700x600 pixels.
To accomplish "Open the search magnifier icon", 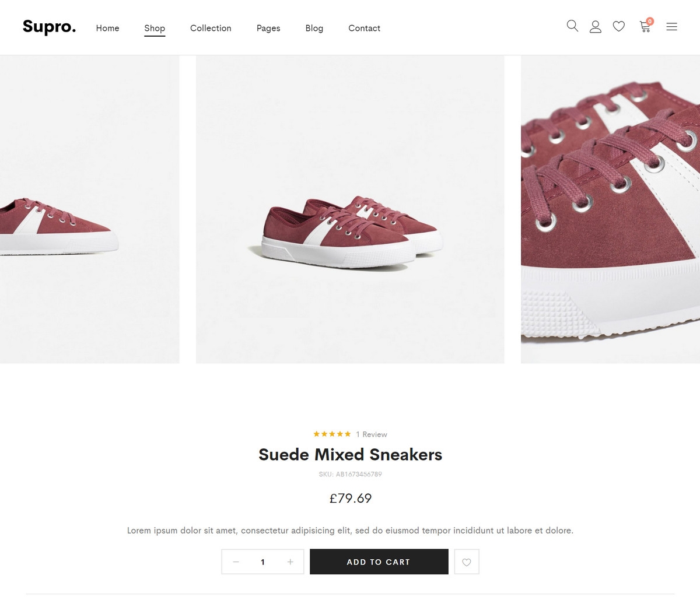I will coord(572,26).
